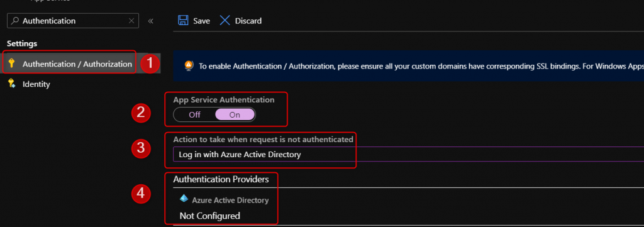
Task: Click Not Configured provider status
Action: (x=210, y=216)
